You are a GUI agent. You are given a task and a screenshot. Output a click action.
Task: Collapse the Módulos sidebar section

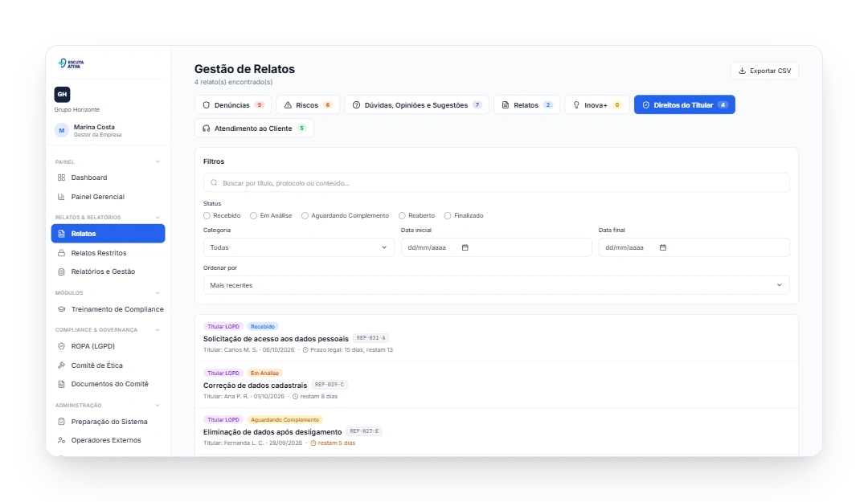point(158,293)
